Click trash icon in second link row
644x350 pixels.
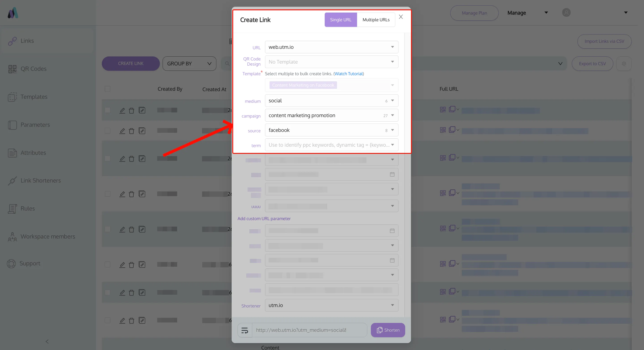pos(131,131)
